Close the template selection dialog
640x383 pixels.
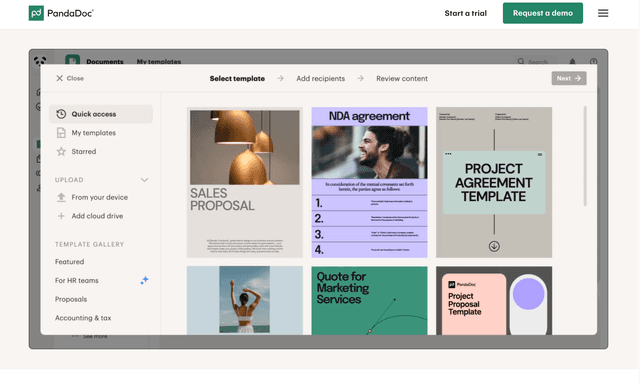(70, 78)
